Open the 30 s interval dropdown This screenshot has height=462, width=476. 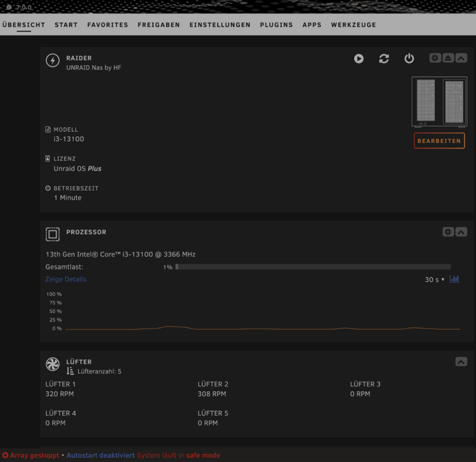tap(434, 280)
